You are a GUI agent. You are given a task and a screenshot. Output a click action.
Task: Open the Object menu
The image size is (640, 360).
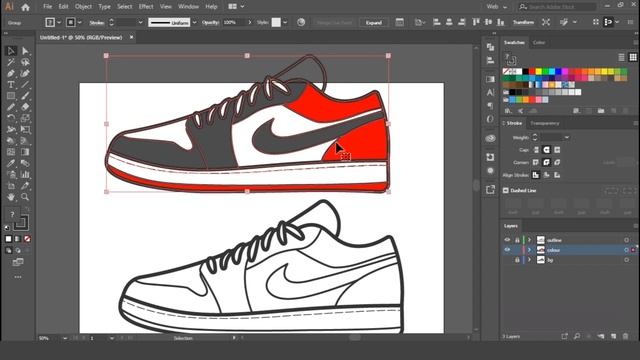[83, 7]
